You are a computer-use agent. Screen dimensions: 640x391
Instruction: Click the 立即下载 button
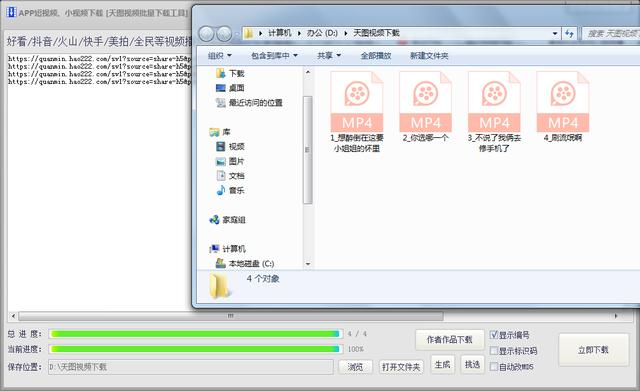pos(593,350)
